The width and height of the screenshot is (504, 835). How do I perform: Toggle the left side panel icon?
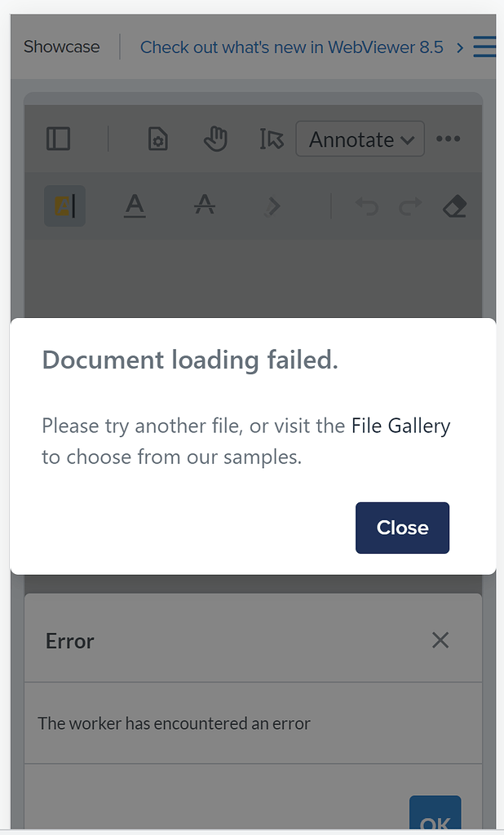[59, 139]
